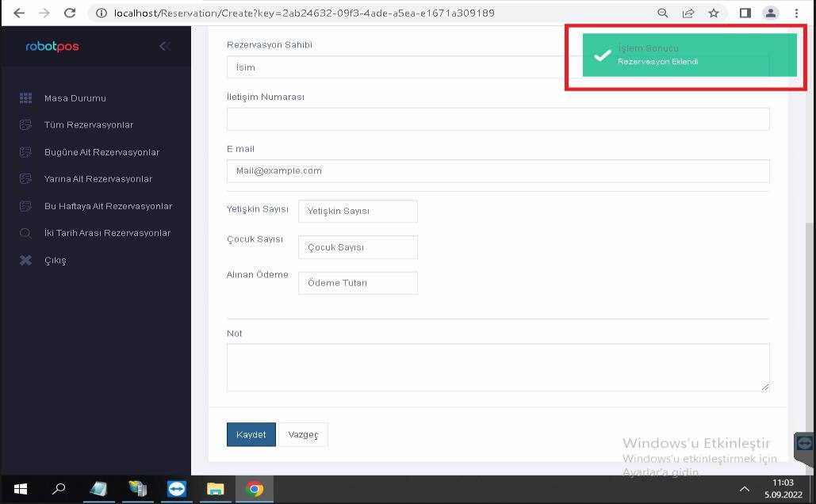Click the taskbar clock 11:03
The height and width of the screenshot is (504, 816).
click(783, 483)
